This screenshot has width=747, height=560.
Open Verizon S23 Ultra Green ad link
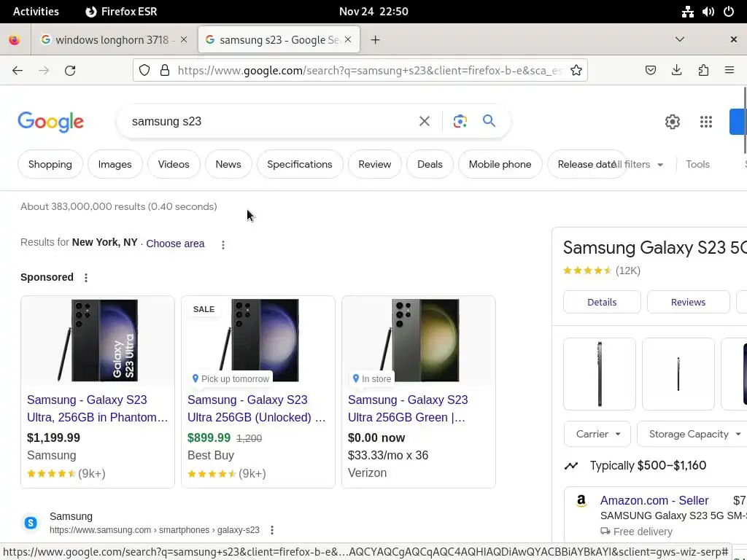[408, 408]
